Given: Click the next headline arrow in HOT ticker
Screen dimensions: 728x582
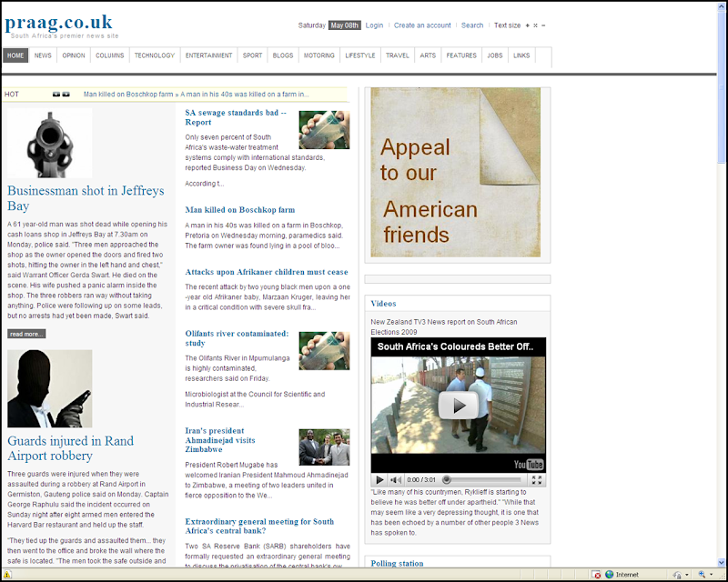Looking at the screenshot, I should pos(66,95).
